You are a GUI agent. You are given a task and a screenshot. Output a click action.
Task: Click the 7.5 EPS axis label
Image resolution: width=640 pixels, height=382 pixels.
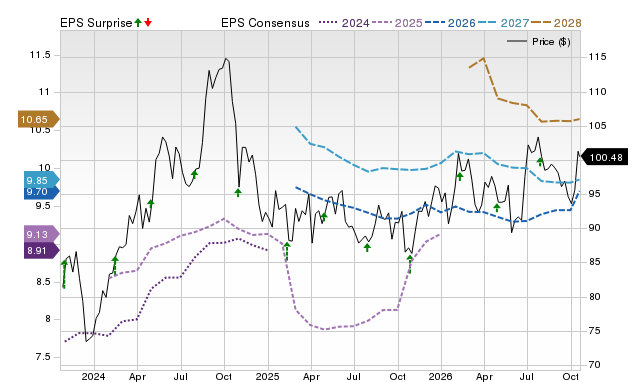(43, 357)
